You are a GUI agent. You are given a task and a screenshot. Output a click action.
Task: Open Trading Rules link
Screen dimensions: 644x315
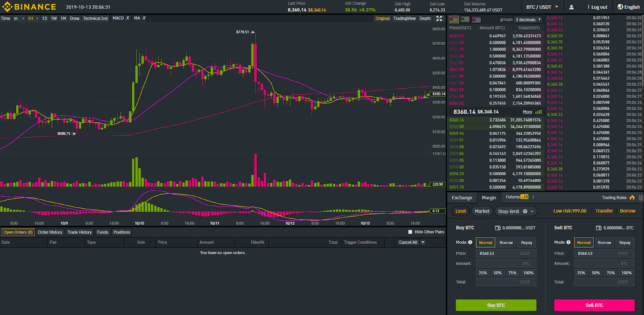click(x=614, y=197)
